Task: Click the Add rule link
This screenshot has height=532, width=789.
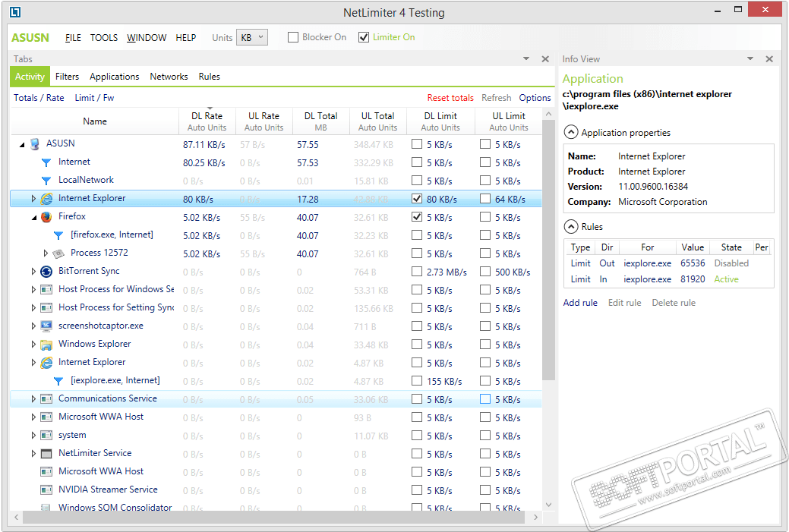Action: pyautogui.click(x=580, y=303)
